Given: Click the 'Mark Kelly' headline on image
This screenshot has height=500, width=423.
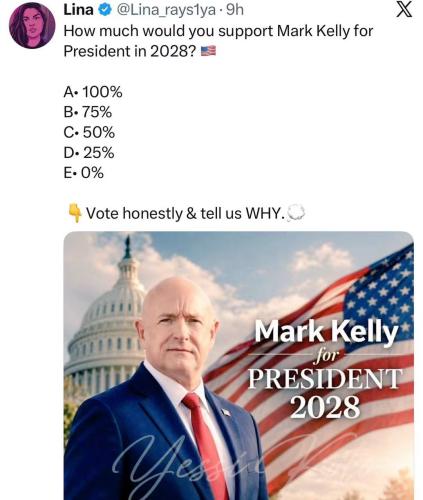Looking at the screenshot, I should (326, 332).
